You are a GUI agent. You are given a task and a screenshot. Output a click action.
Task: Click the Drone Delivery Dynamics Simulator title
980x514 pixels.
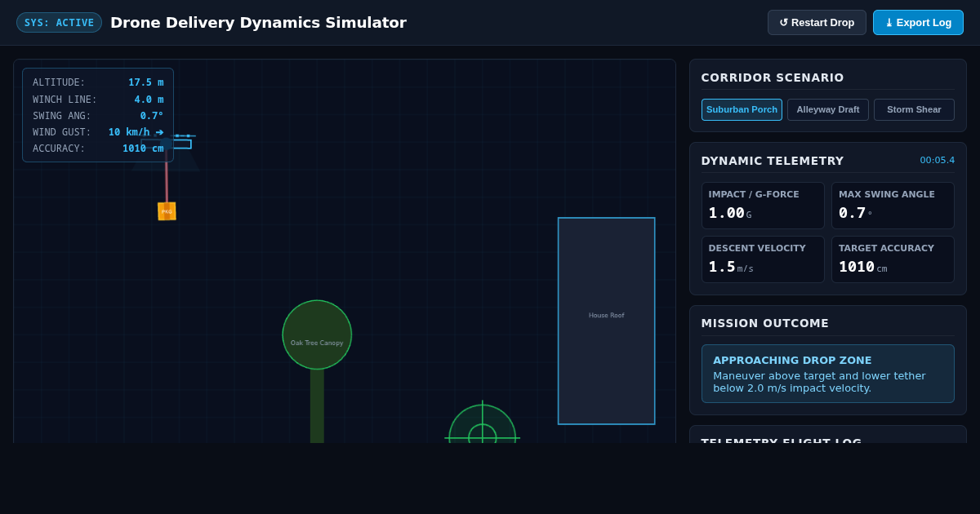[258, 23]
